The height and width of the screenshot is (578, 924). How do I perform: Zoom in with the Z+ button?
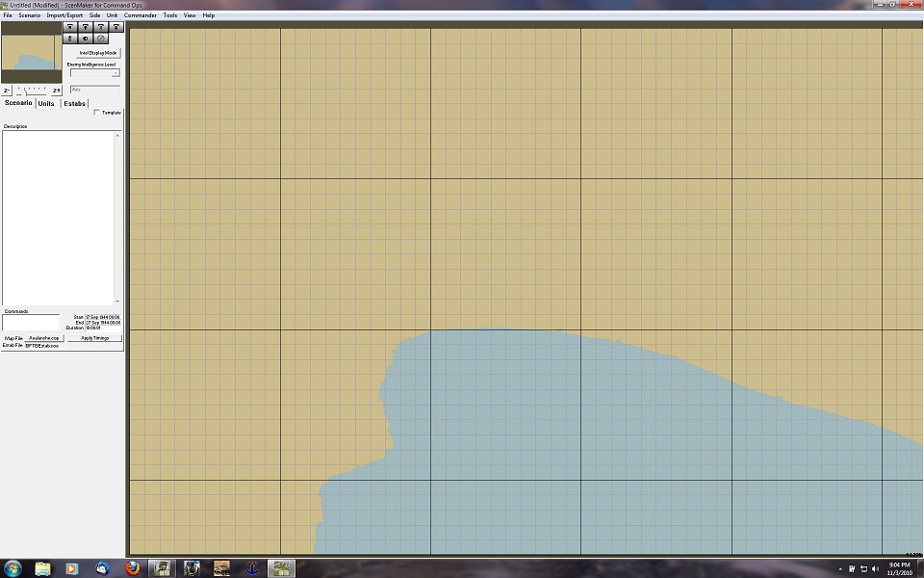56,91
